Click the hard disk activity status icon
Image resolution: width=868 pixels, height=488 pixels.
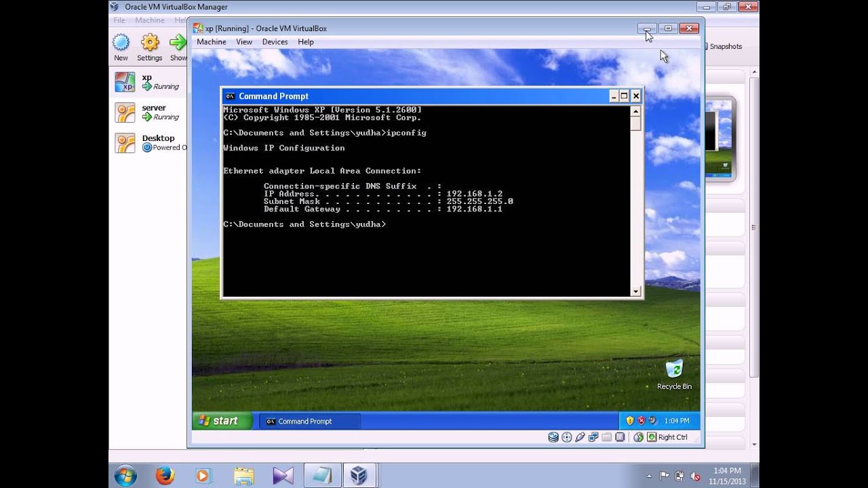click(x=553, y=437)
